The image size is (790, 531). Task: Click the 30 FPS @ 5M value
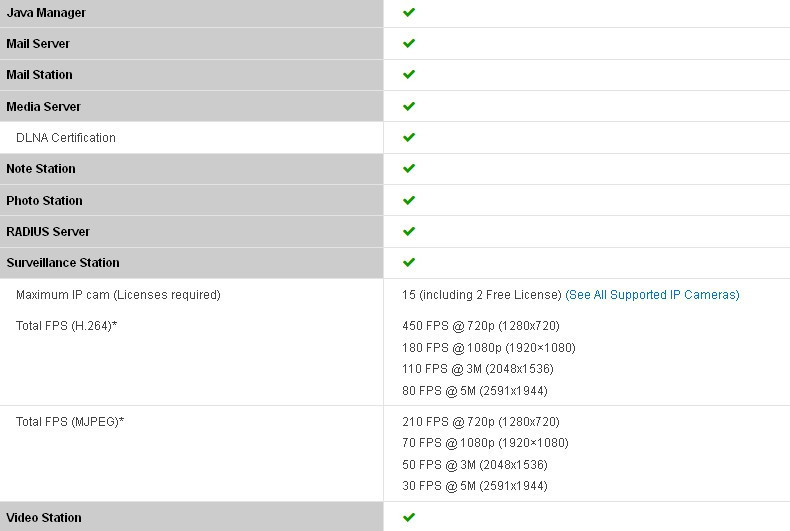[475, 486]
